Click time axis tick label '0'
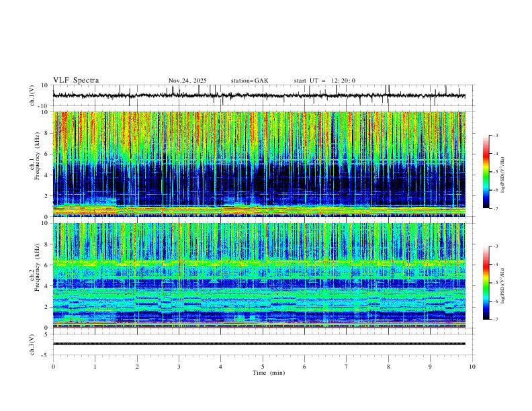This screenshot has width=532, height=411. 53,367
